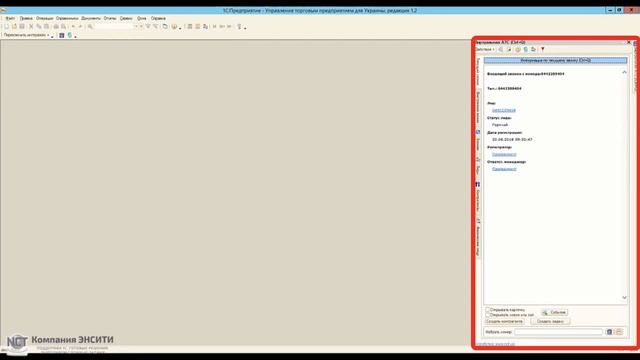Open the Документы menu
Image resolution: width=640 pixels, height=360 pixels.
pos(91,18)
